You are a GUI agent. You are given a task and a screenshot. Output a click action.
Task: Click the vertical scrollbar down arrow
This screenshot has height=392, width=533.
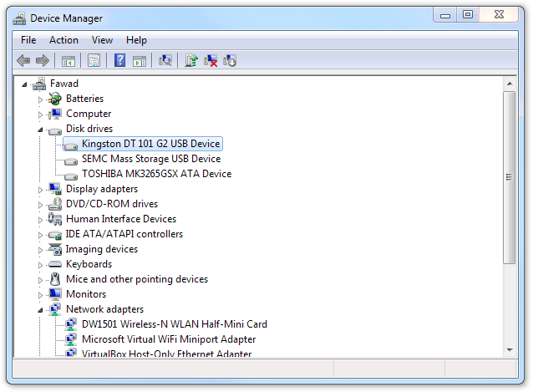[x=509, y=349]
